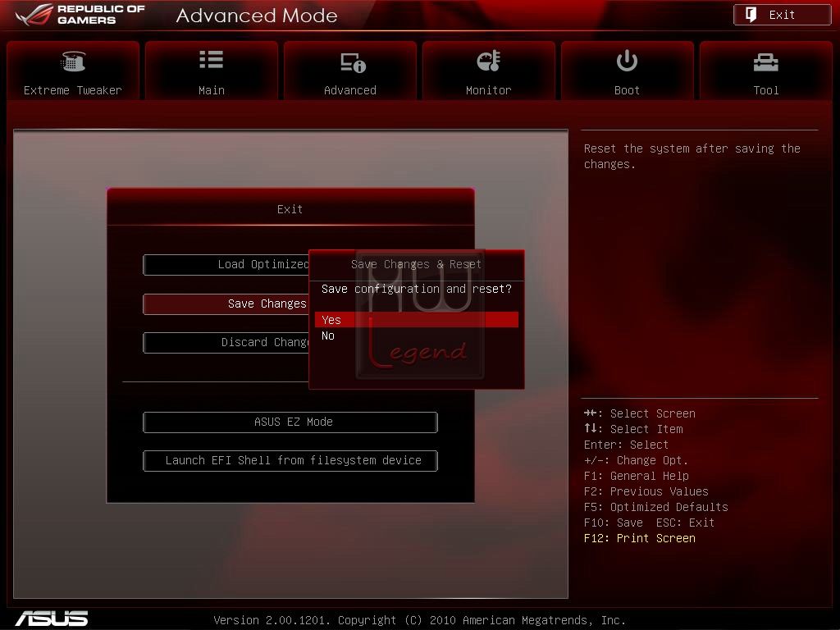Click the Tool toolbox icon
Screen dimensions: 840x630
click(x=765, y=62)
